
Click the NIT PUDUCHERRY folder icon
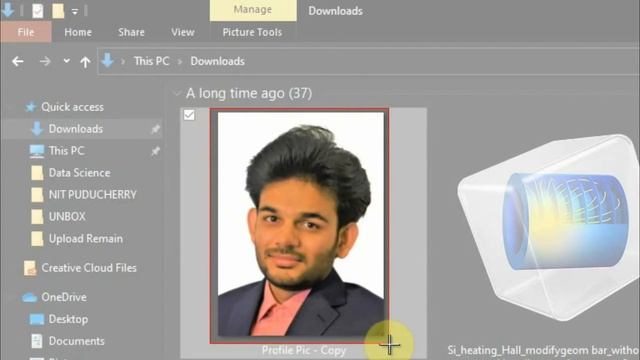pyautogui.click(x=37, y=195)
